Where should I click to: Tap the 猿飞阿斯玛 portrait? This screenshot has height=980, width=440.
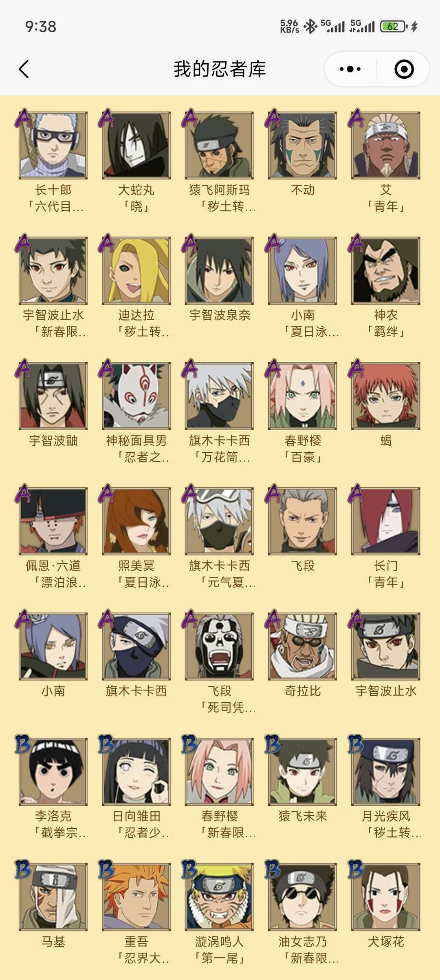pos(220,145)
